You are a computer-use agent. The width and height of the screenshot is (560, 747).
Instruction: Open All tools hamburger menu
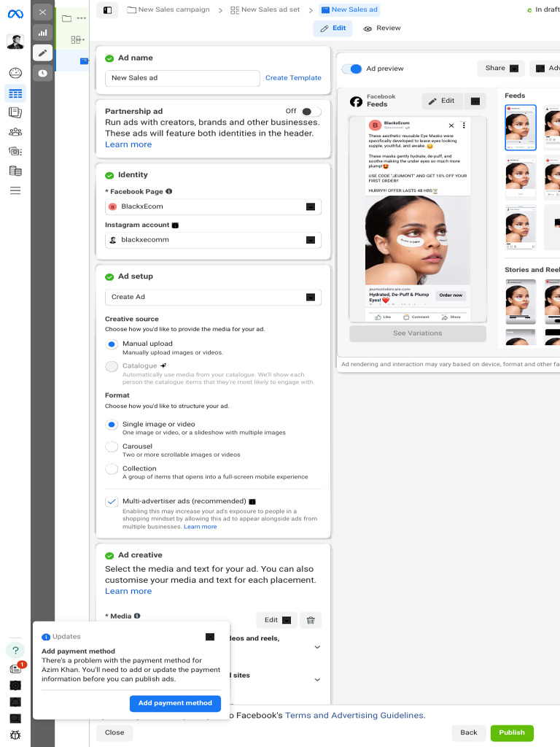(15, 190)
